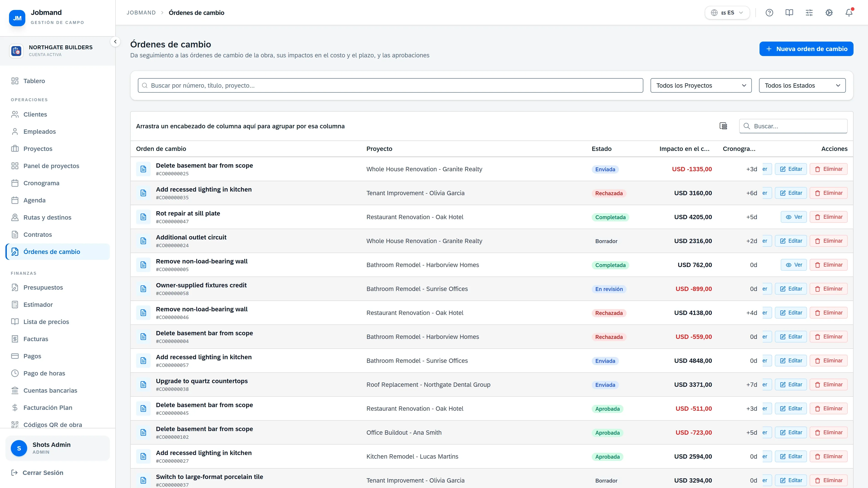Screen dimensions: 868x488
Task: Sort by the Estado column header
Action: click(x=601, y=149)
